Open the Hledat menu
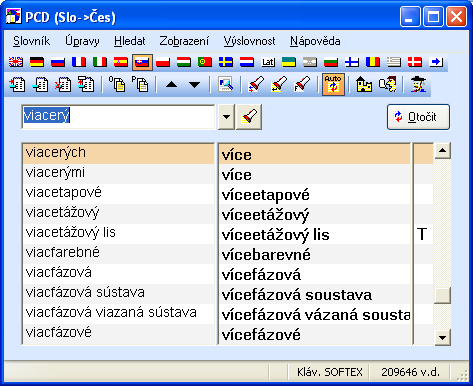 [130, 41]
